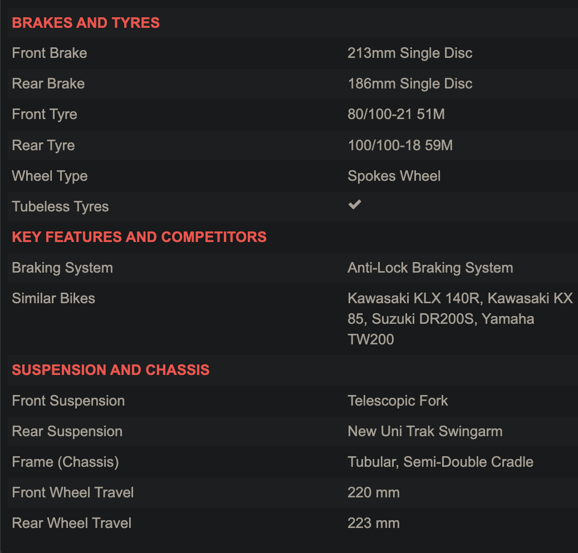Select the Anti-Lock Braking System text

(x=430, y=268)
